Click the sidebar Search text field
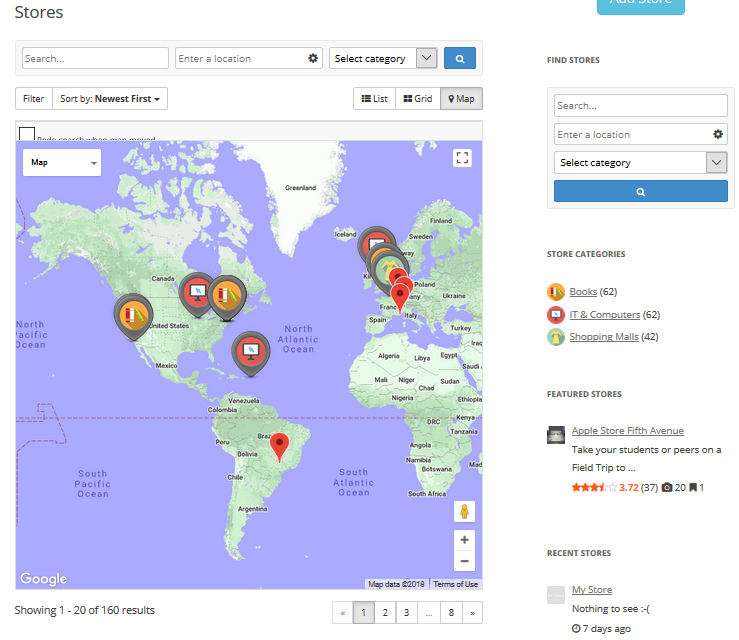Image resolution: width=739 pixels, height=640 pixels. 640,106
